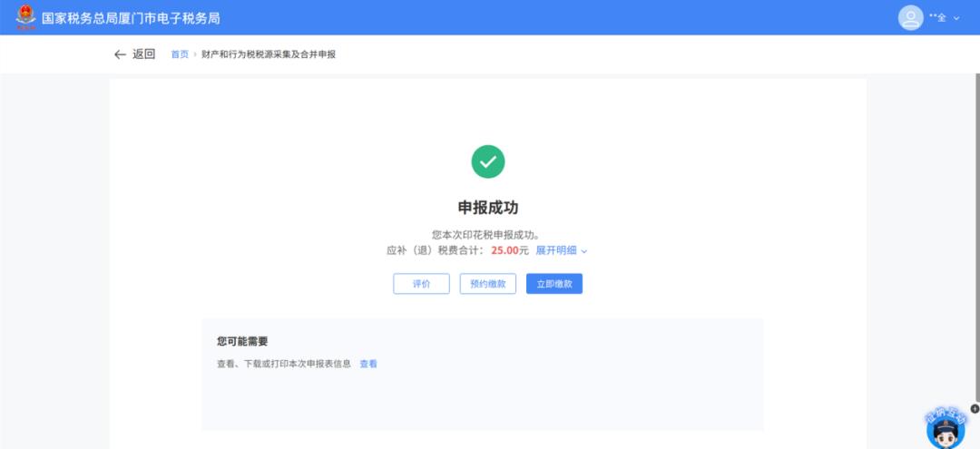Click the 25.00 tax amount
Image resolution: width=980 pixels, height=449 pixels.
505,250
